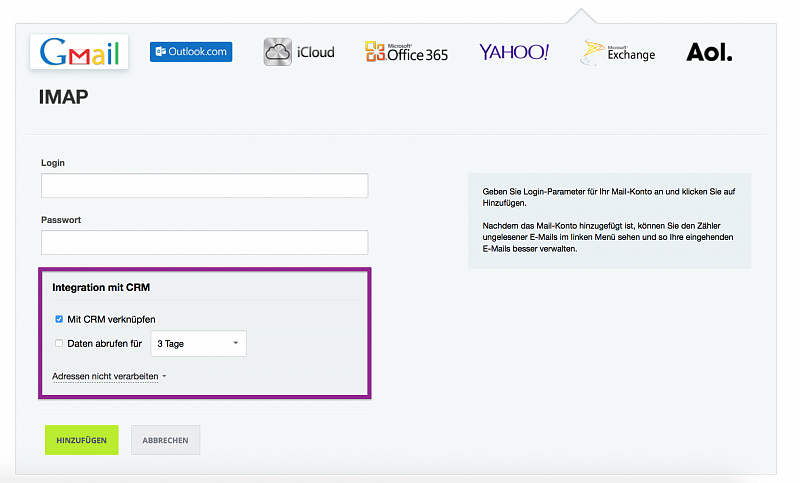Focus the Login input field
The height and width of the screenshot is (483, 800).
click(205, 185)
